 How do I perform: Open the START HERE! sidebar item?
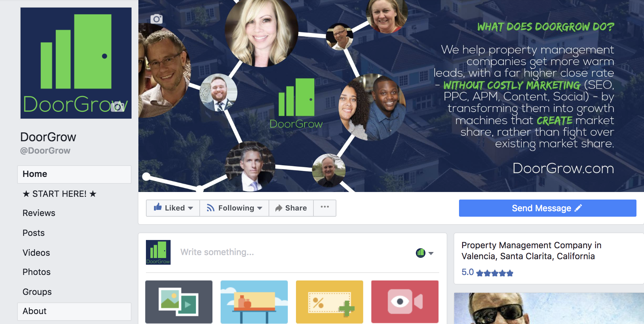(x=60, y=194)
